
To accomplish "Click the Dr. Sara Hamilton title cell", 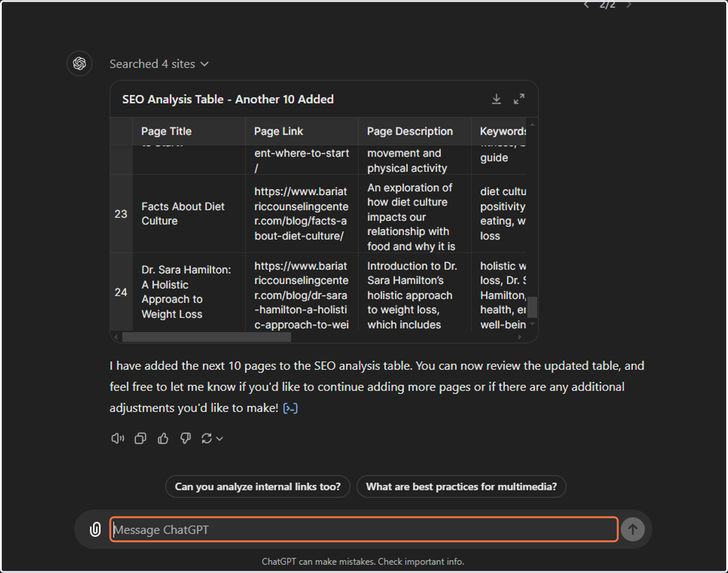I will (x=189, y=292).
